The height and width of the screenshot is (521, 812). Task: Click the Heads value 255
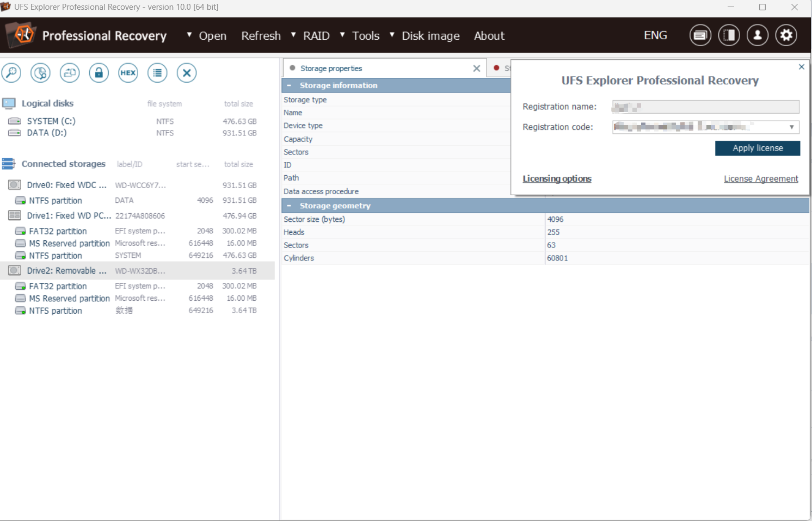click(553, 232)
